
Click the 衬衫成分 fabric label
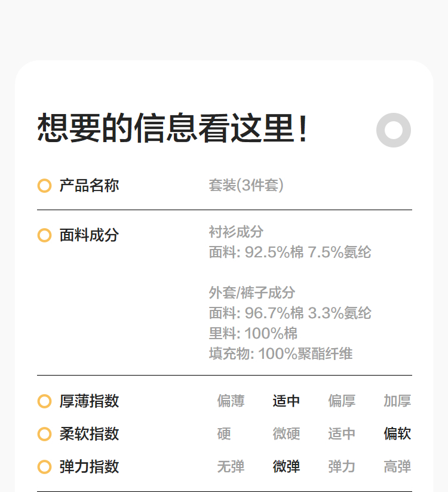(x=236, y=232)
